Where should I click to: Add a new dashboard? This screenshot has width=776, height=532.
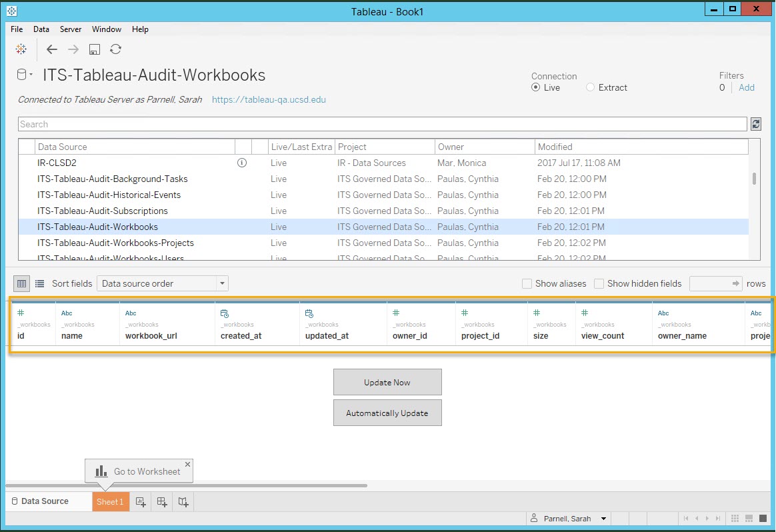(x=162, y=502)
